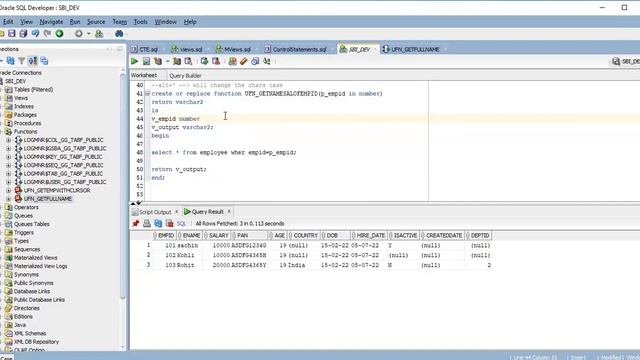This screenshot has height=360, width=640.
Task: Click the Connections panel vertical scrollbar
Action: pos(123,188)
